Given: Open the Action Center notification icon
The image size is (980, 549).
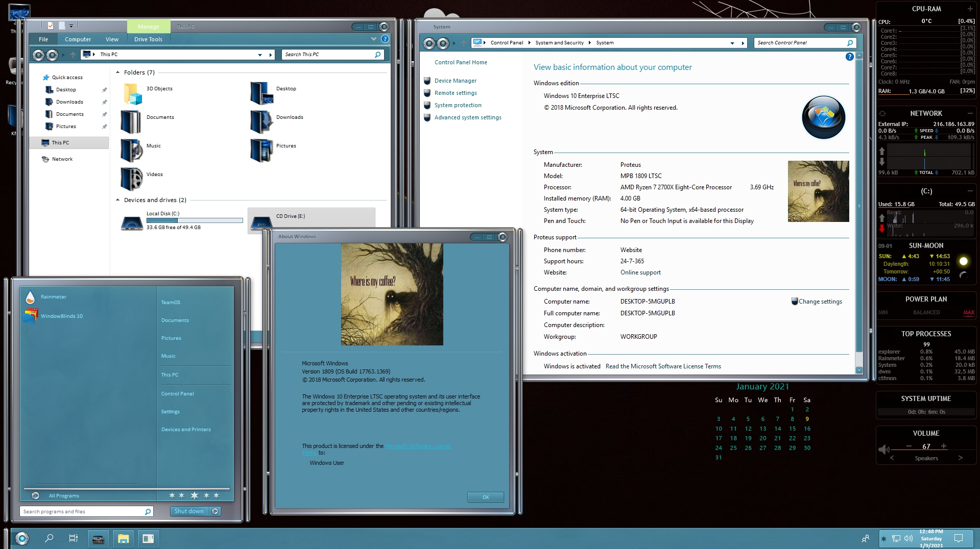Looking at the screenshot, I should (959, 538).
